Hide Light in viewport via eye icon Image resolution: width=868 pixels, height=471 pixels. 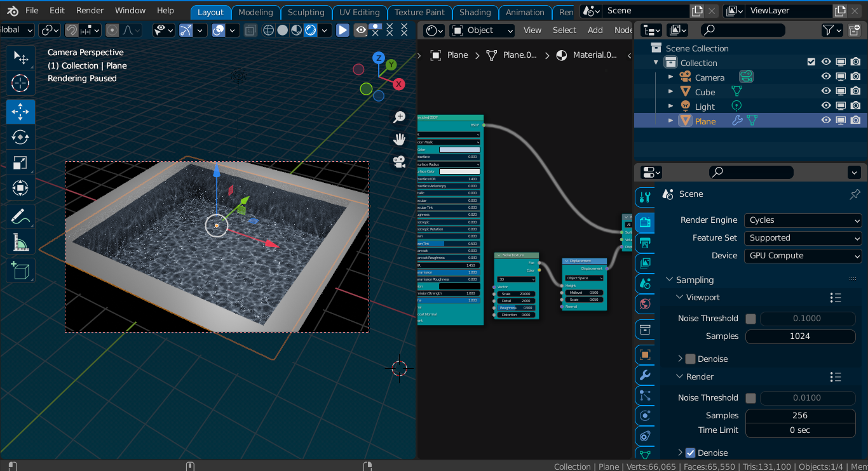(x=826, y=105)
